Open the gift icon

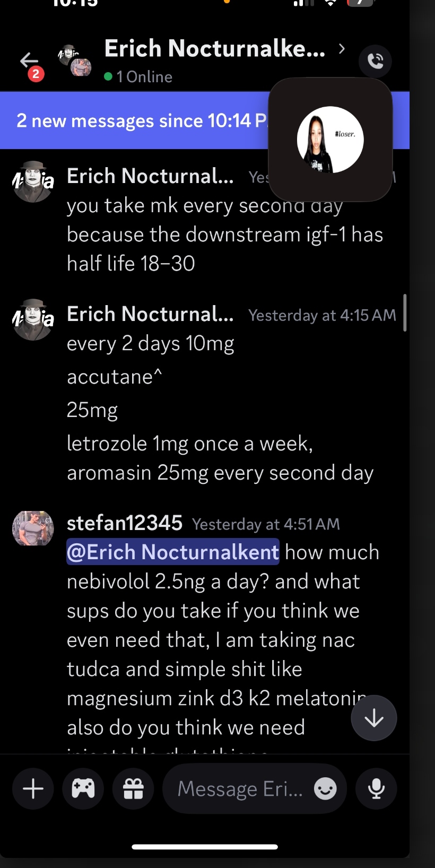click(x=133, y=788)
